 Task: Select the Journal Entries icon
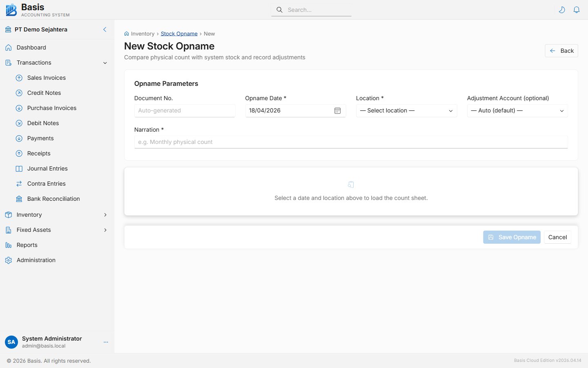click(x=19, y=168)
